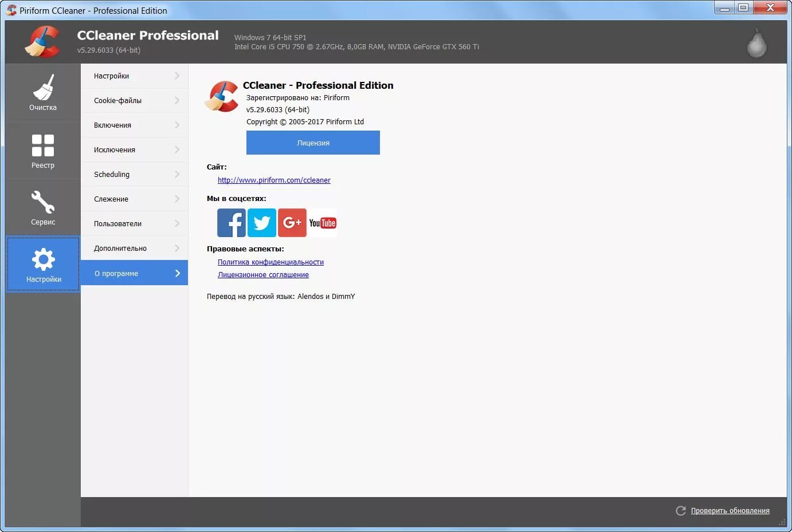Screen dimensions: 792x532
Task: Open the Cookie-файлы submenu item
Action: tap(134, 100)
